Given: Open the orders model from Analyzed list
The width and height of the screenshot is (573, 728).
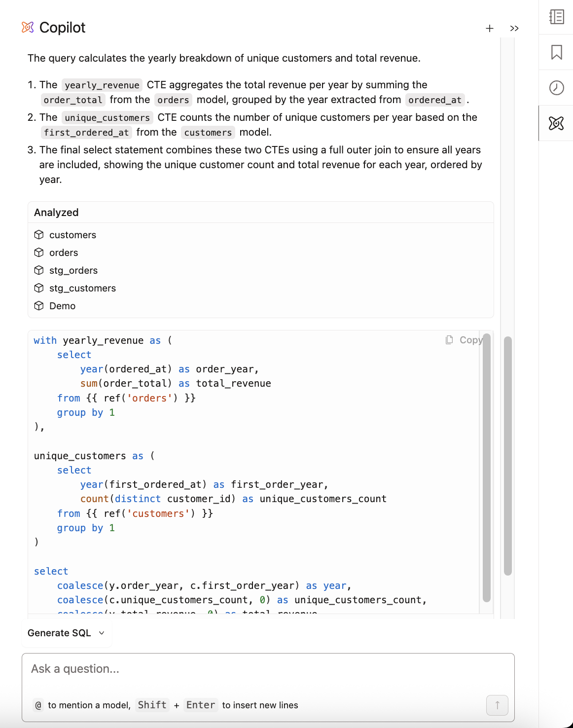Looking at the screenshot, I should (x=64, y=253).
